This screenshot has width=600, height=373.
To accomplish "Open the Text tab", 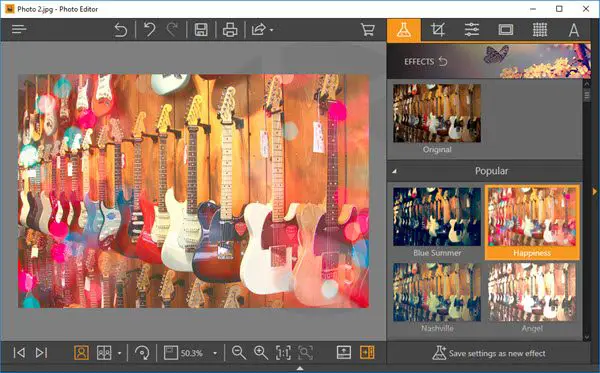I will tap(574, 30).
